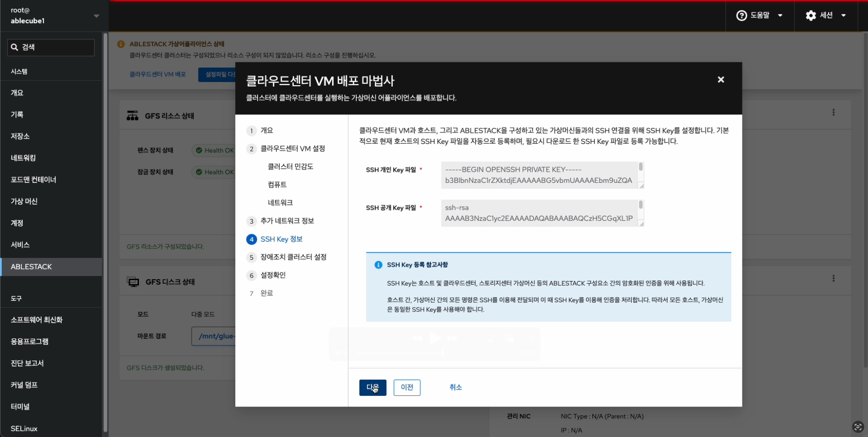
Task: Click the private key textarea resize handle
Action: (x=641, y=186)
